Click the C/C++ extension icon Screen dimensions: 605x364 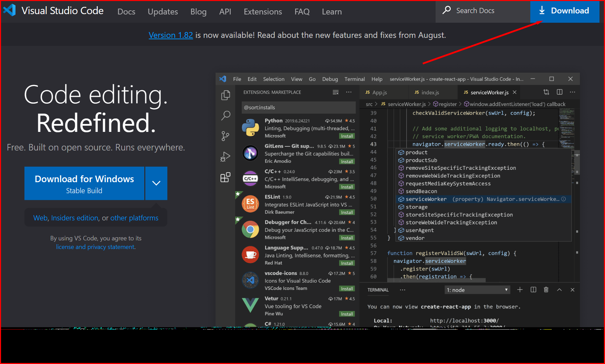coord(250,179)
